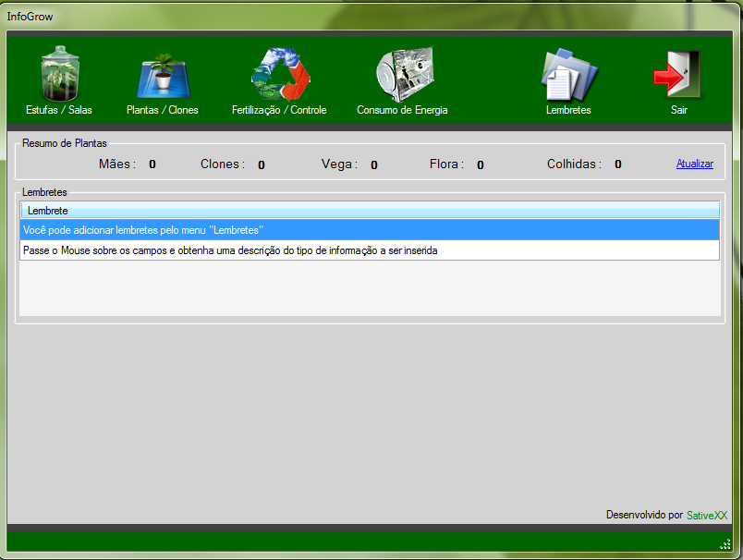Open Plantas / Clones potted plant icon
This screenshot has width=743, height=560.
[x=164, y=76]
